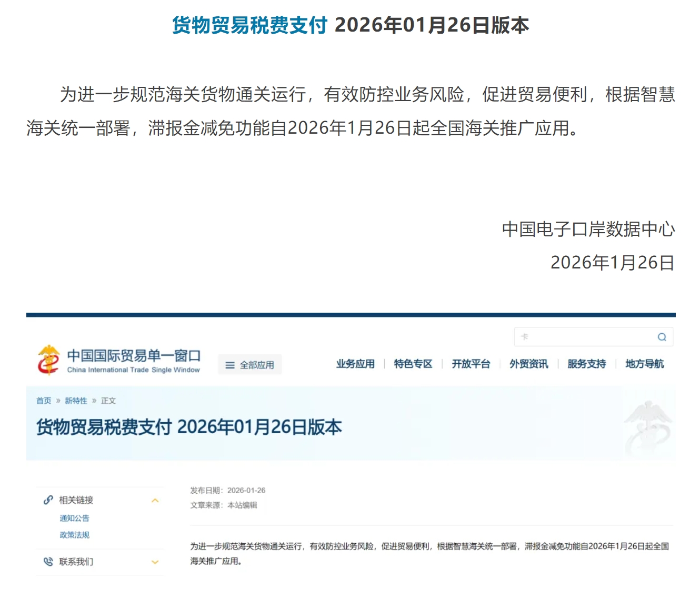700x598 pixels.
Task: Open the 业务应用 navigation menu
Action: pyautogui.click(x=354, y=364)
